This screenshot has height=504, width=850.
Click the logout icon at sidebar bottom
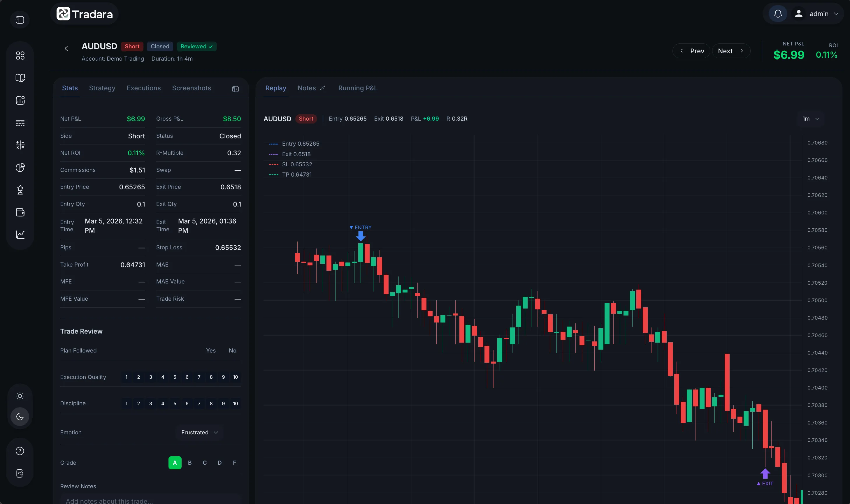pyautogui.click(x=20, y=473)
